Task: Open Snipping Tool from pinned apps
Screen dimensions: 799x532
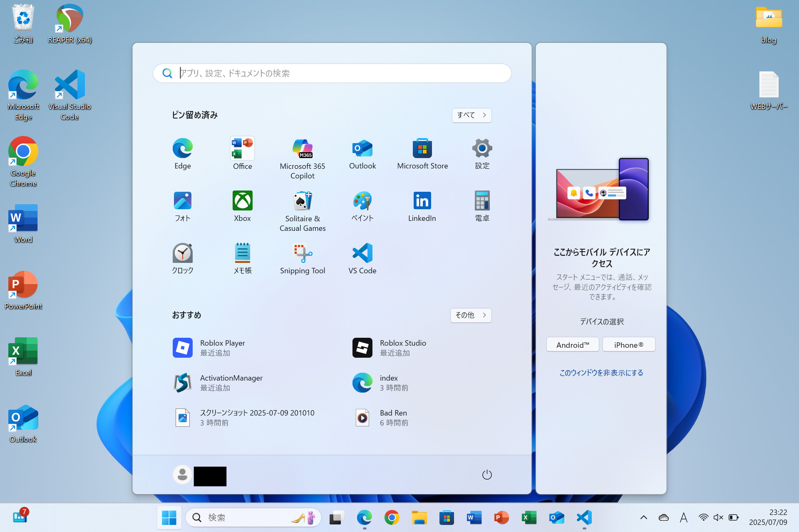Action: (x=303, y=258)
